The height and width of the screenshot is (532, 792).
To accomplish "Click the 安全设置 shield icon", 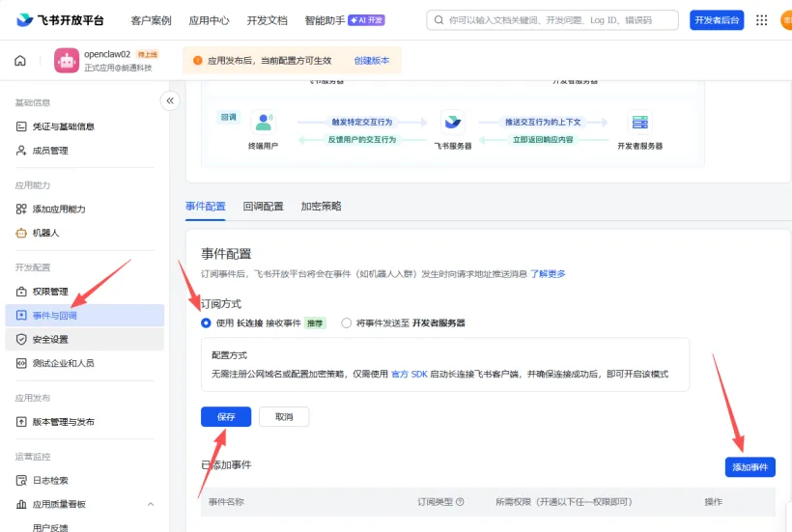I will 21,339.
